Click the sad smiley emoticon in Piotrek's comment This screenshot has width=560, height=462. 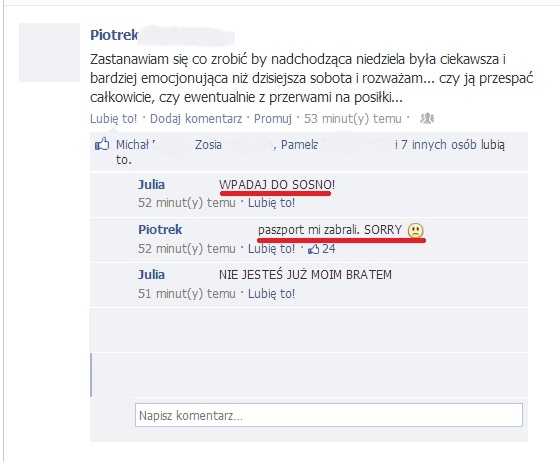[x=416, y=230]
